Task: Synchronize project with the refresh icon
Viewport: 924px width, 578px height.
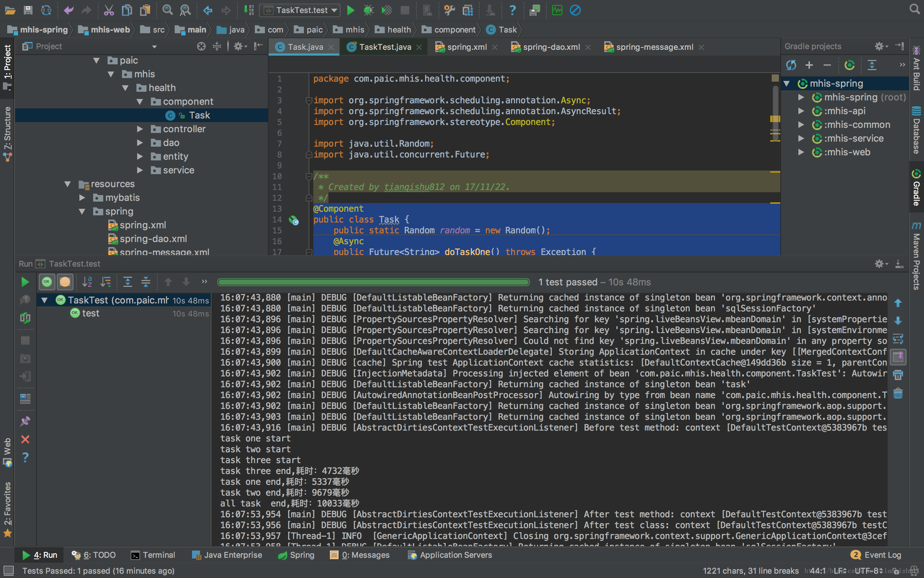Action: (x=46, y=10)
